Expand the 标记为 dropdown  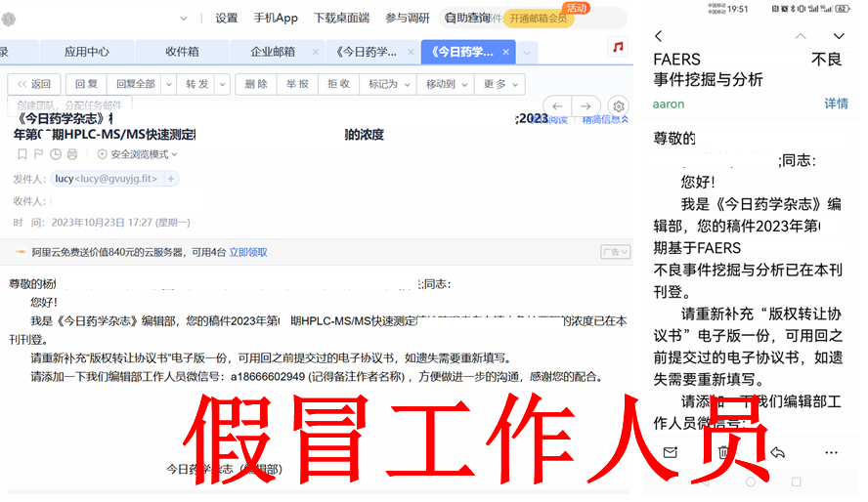(388, 84)
